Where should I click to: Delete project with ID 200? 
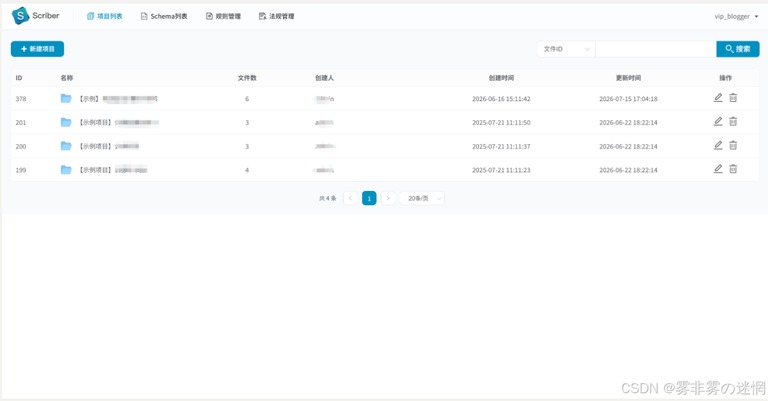733,145
